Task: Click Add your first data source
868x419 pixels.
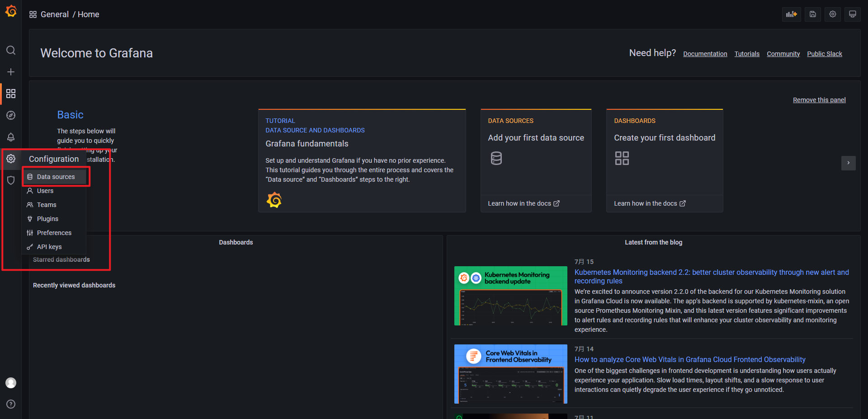Action: click(x=536, y=138)
